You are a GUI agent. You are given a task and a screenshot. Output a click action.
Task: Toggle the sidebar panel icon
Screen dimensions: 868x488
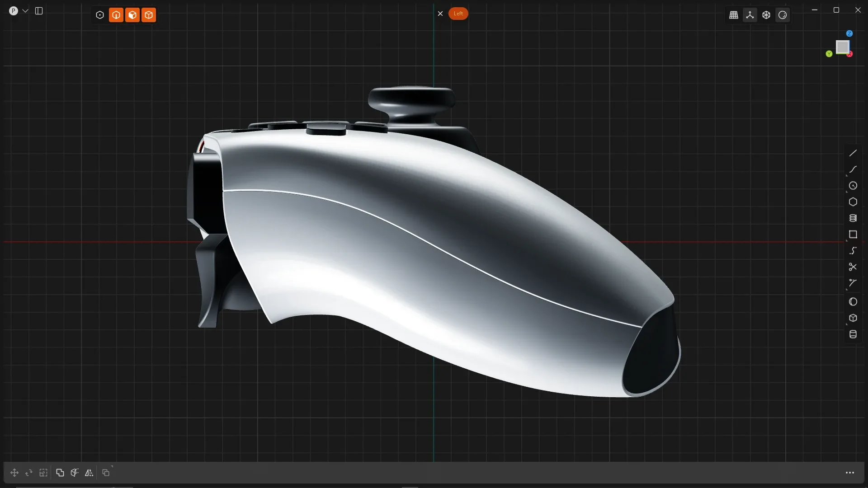39,11
